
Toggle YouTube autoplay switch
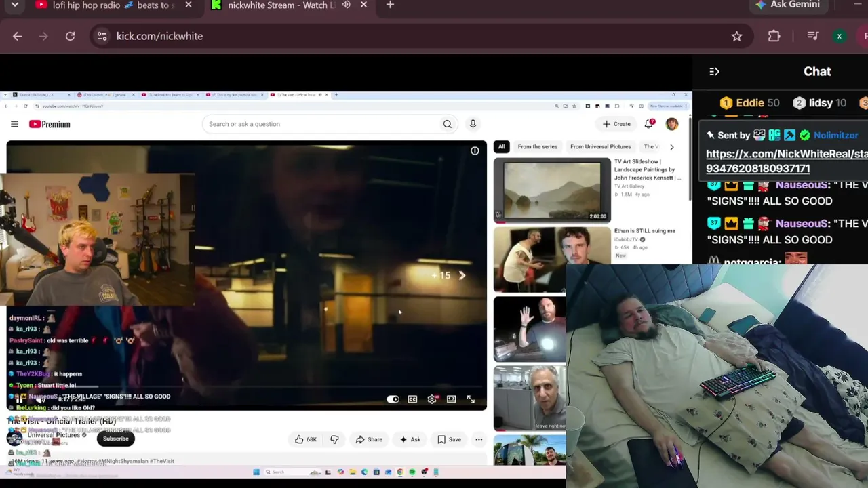(393, 399)
